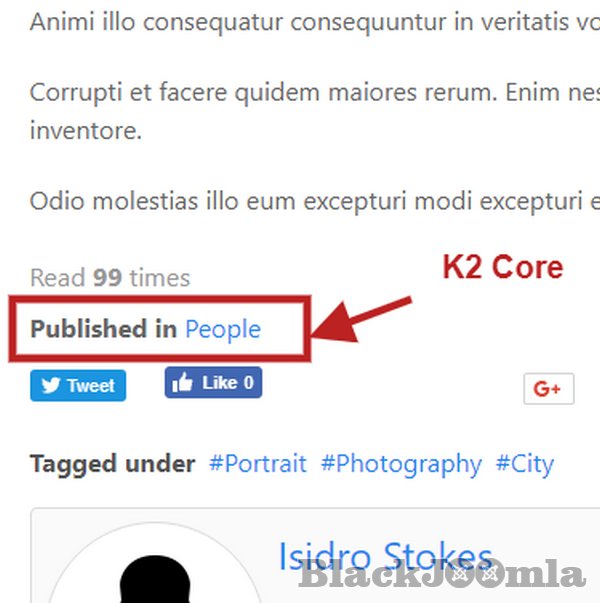Image resolution: width=600 pixels, height=603 pixels.
Task: Click the Facebook thumbs-up icon
Action: click(x=182, y=382)
